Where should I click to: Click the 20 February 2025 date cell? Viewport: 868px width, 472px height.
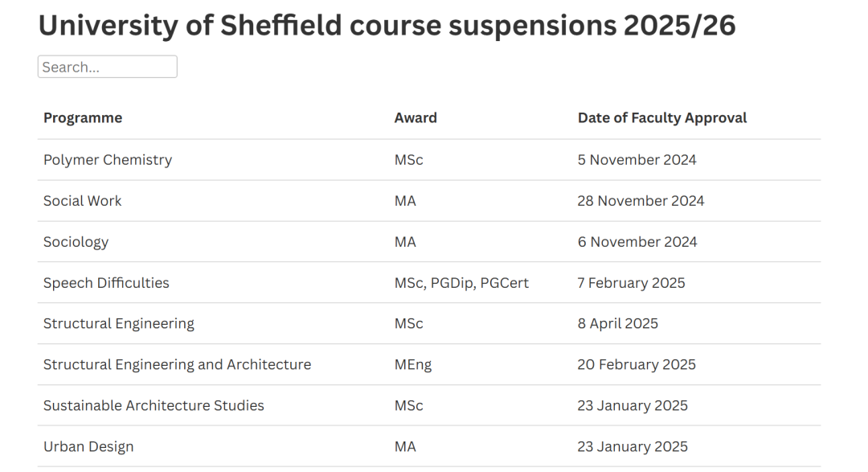tap(637, 364)
